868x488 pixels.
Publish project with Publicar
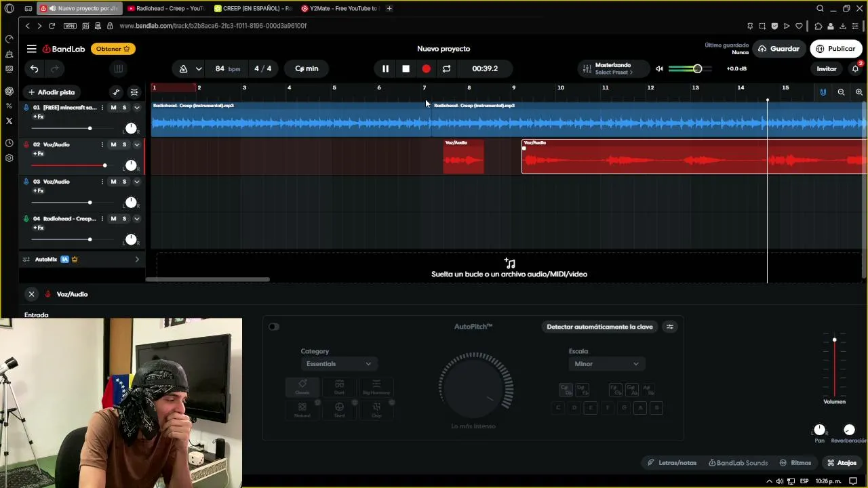pyautogui.click(x=835, y=49)
